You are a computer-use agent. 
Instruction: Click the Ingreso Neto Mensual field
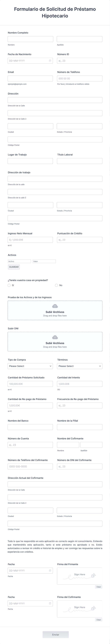coord(30,240)
